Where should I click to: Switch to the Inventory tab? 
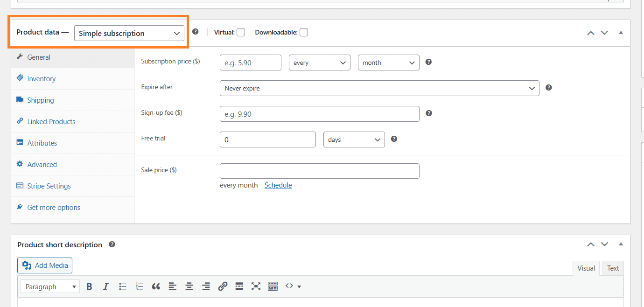73,79
